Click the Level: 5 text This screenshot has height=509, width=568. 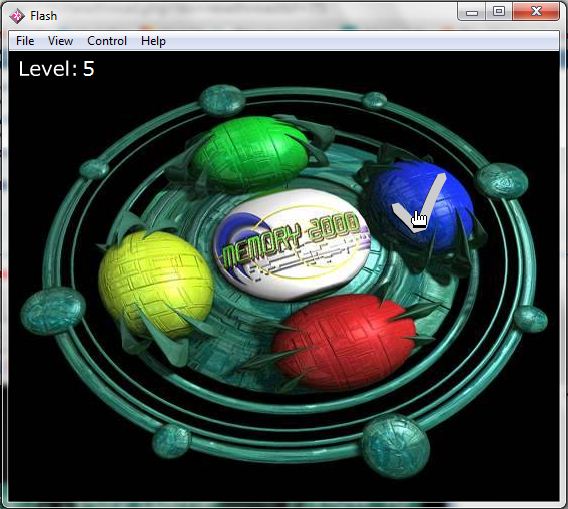[x=57, y=68]
